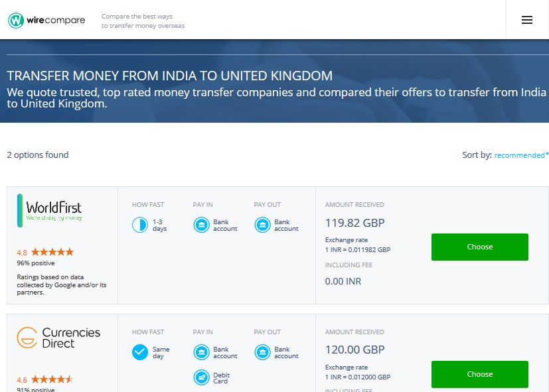Image resolution: width=549 pixels, height=392 pixels.
Task: Click Currencies Direct pay in bank icon
Action: (201, 352)
